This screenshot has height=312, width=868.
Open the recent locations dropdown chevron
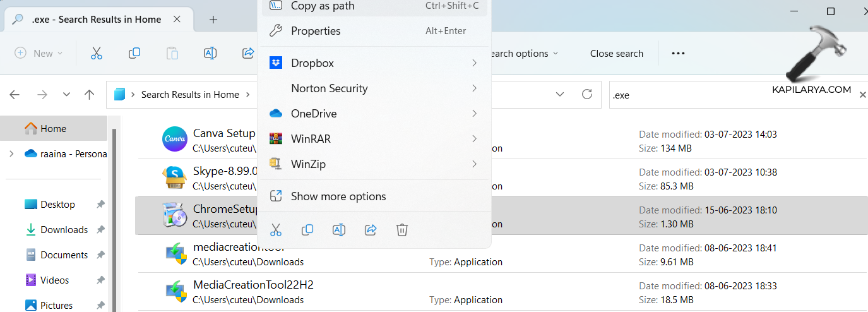click(x=66, y=95)
